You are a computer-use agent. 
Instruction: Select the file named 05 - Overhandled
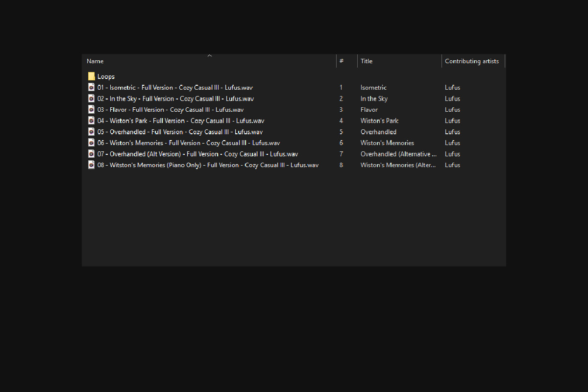[180, 132]
